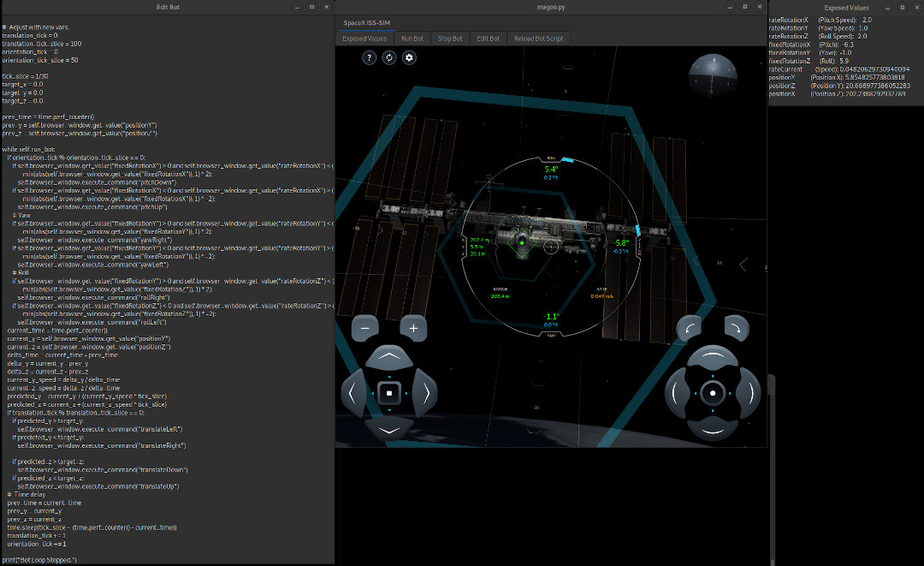The width and height of the screenshot is (924, 566).
Task: Click the print("Bot Loop Stopped.") line
Action: coord(39,560)
